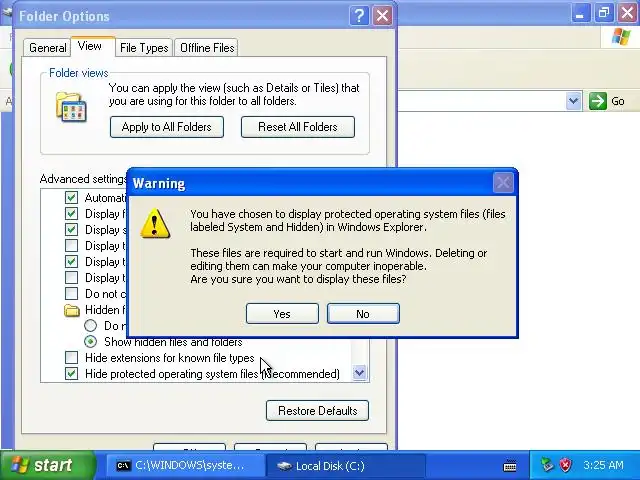Close the Warning dialog with its X
The image size is (640, 480).
(x=503, y=182)
